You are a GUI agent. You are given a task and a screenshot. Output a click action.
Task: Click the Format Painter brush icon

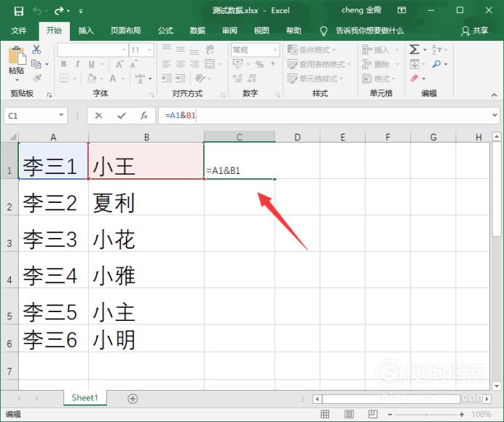point(36,78)
